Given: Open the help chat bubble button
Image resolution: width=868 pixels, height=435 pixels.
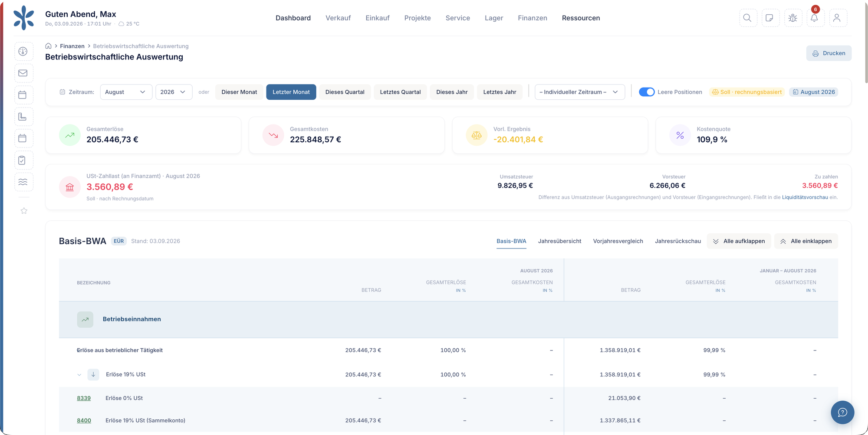Looking at the screenshot, I should (842, 412).
